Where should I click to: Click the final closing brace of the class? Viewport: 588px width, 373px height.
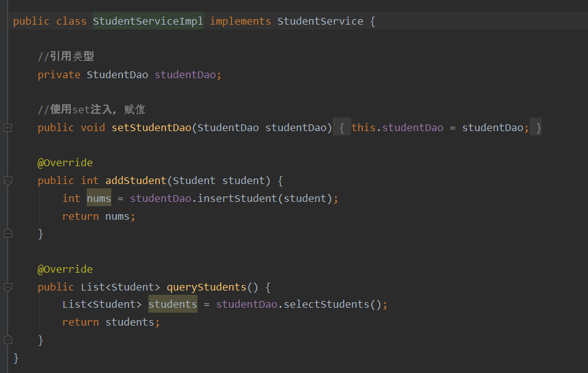tap(16, 358)
